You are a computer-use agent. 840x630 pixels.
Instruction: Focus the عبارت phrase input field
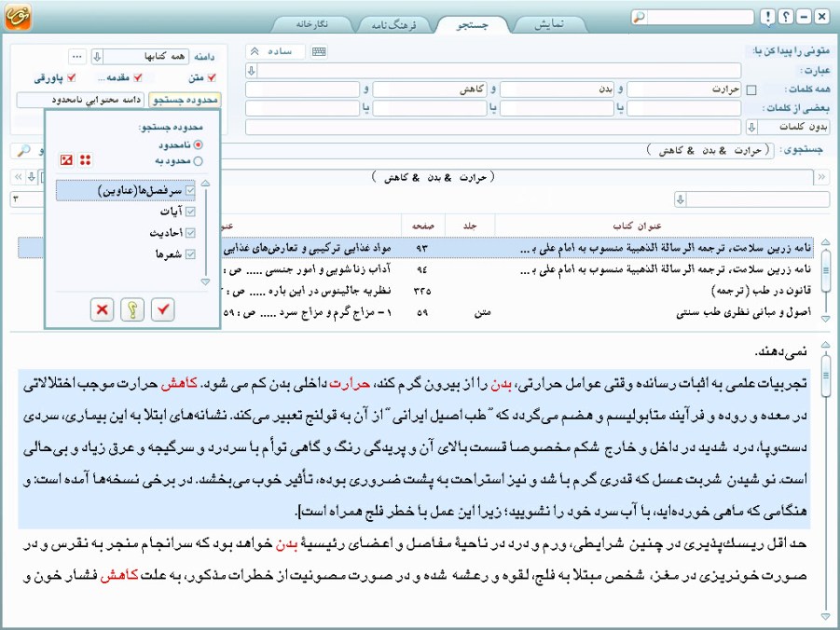(x=499, y=70)
